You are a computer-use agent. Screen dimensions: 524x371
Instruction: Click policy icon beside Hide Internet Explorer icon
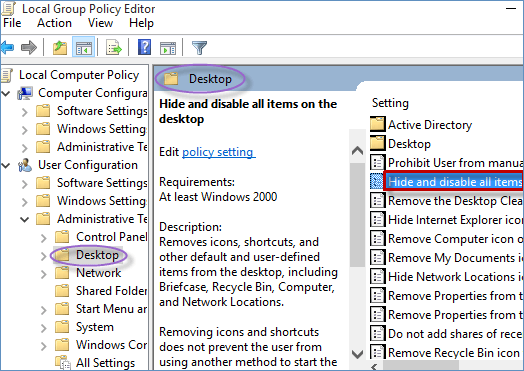click(378, 220)
